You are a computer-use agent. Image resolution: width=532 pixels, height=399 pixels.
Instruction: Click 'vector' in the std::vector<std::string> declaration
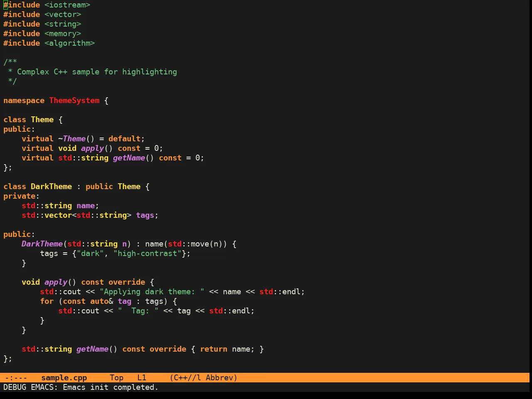click(58, 215)
